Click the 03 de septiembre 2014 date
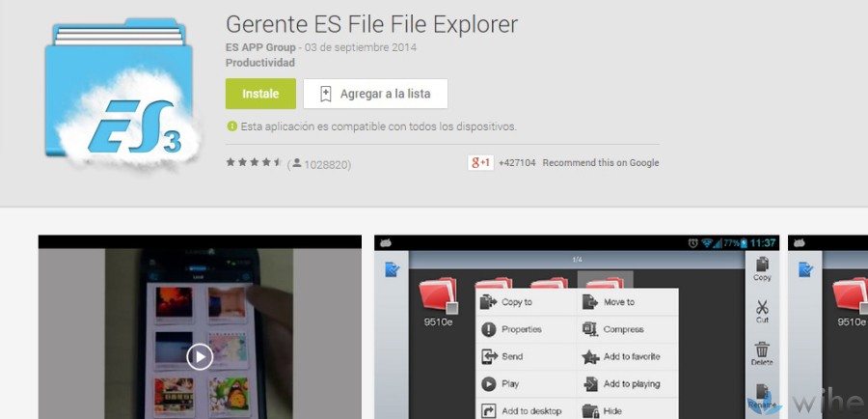 (361, 47)
